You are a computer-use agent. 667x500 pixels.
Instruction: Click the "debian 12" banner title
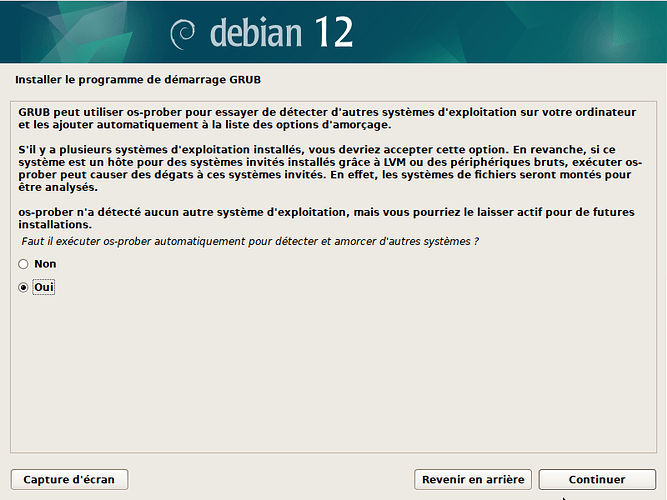[x=281, y=32]
